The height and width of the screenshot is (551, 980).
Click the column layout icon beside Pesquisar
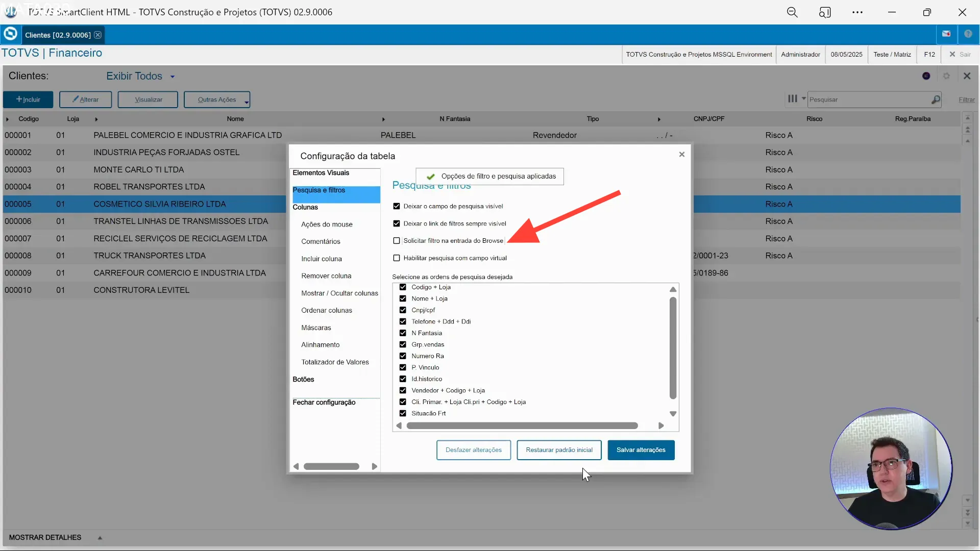pyautogui.click(x=792, y=99)
